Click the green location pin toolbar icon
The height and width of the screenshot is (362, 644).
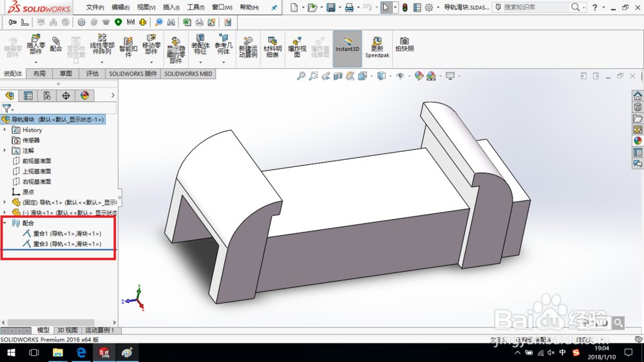[x=118, y=22]
